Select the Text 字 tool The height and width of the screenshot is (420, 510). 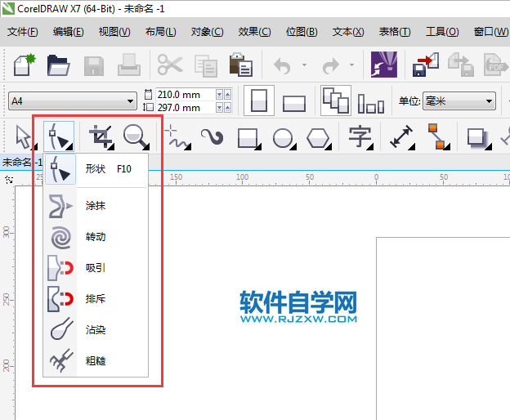point(360,137)
